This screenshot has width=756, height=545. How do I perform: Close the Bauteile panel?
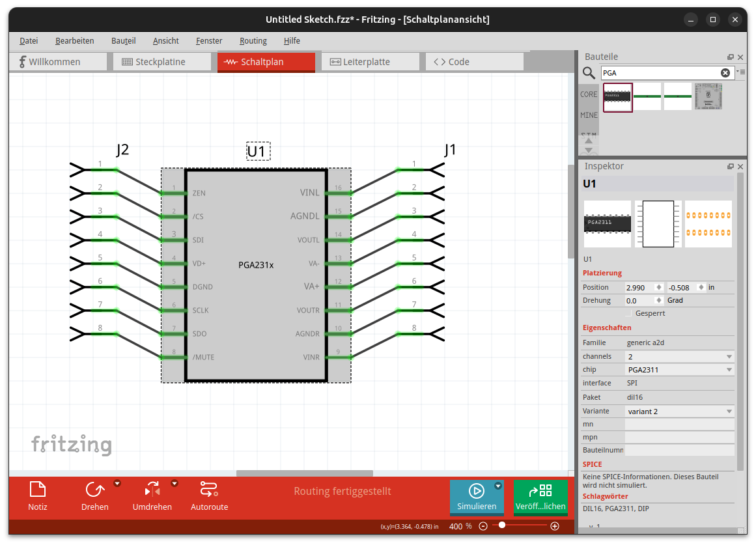pyautogui.click(x=740, y=57)
